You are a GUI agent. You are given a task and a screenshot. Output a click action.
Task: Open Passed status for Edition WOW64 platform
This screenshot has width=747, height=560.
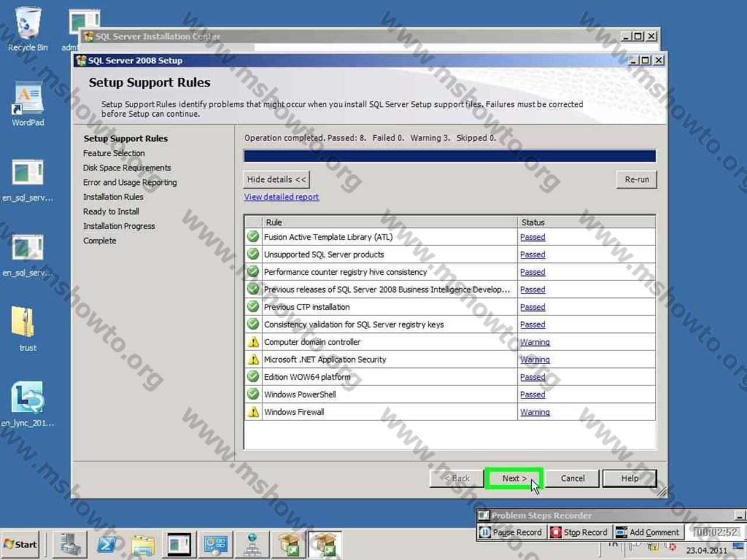tap(532, 377)
